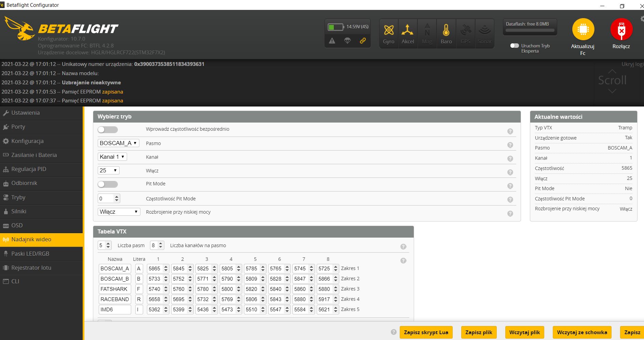
Task: Open help for Wprowadź częstotliwość bezpośrednio
Action: 510,131
